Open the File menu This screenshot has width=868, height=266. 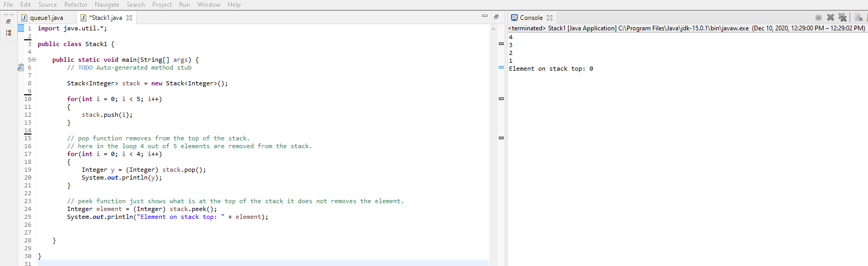tap(8, 5)
